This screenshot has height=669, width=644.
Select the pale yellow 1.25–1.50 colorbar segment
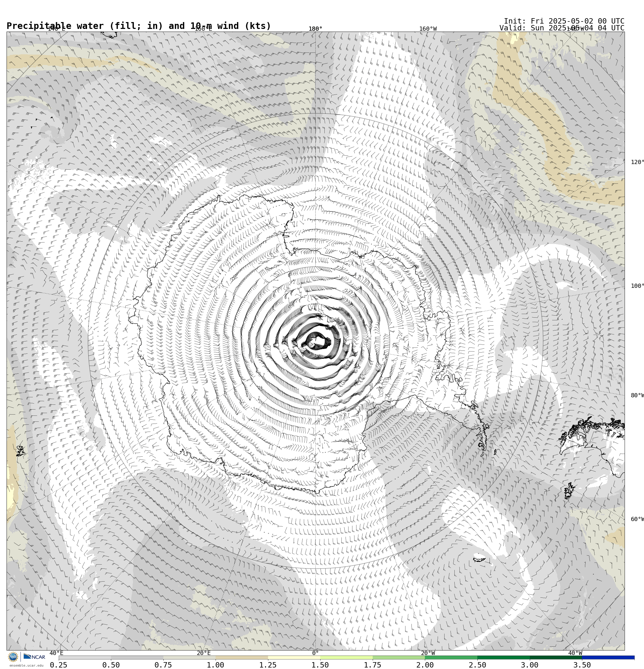pos(294,658)
